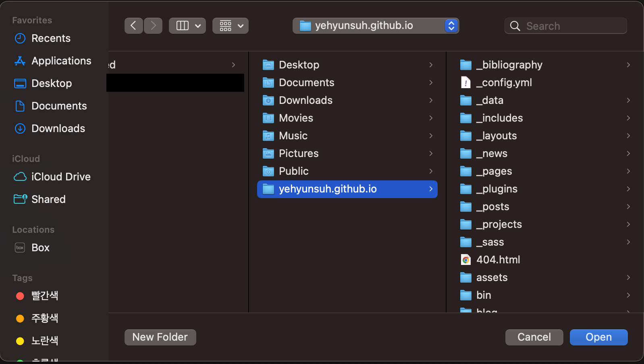Select the Movies folder
The height and width of the screenshot is (364, 644).
point(347,118)
